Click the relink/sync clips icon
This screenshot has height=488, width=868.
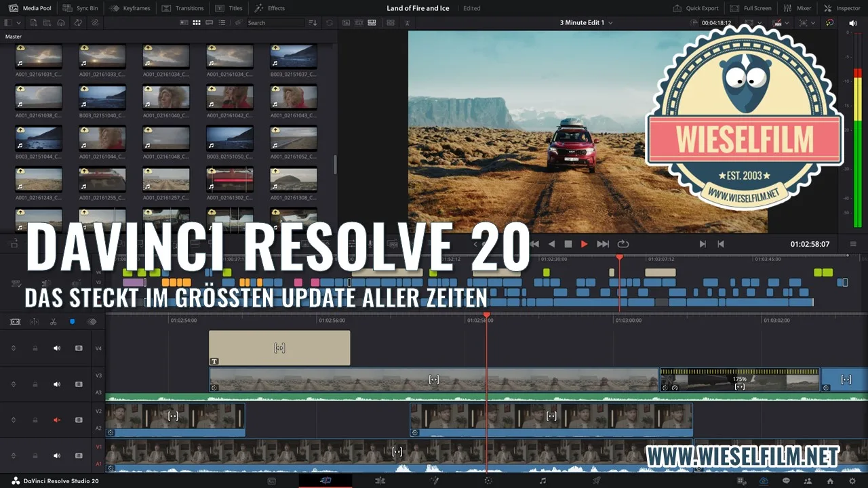point(78,22)
